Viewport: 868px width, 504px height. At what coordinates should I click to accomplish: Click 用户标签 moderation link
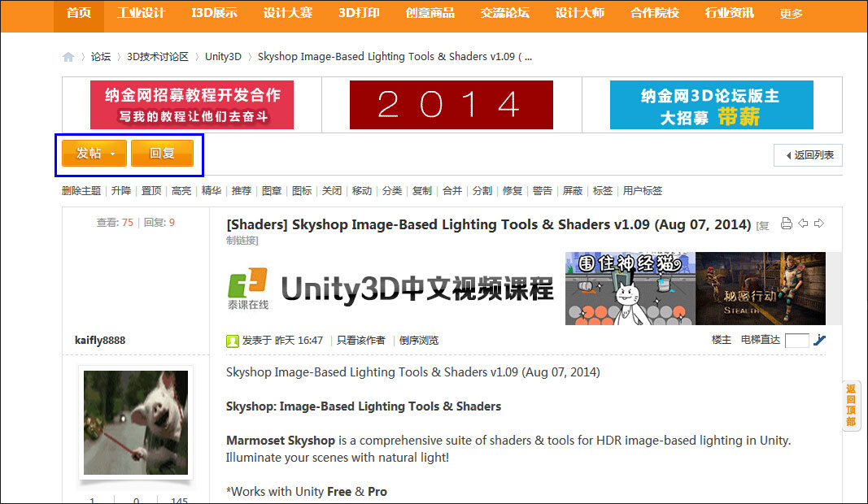click(x=643, y=191)
